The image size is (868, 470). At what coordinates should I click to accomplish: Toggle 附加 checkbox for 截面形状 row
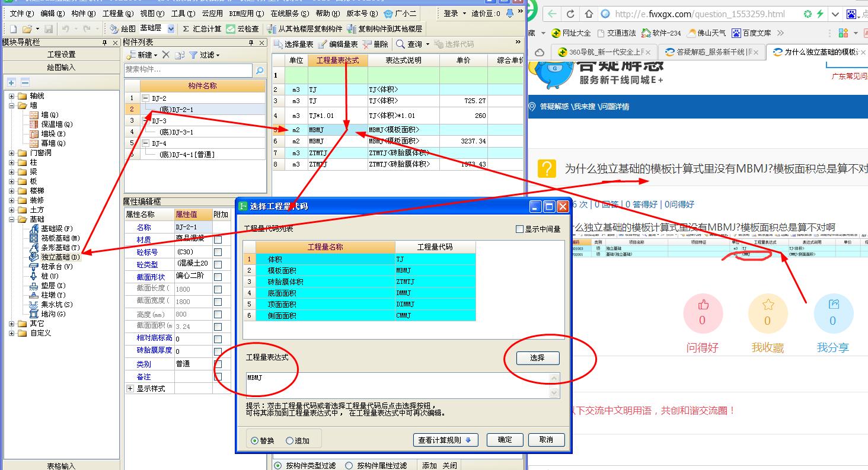(x=218, y=277)
